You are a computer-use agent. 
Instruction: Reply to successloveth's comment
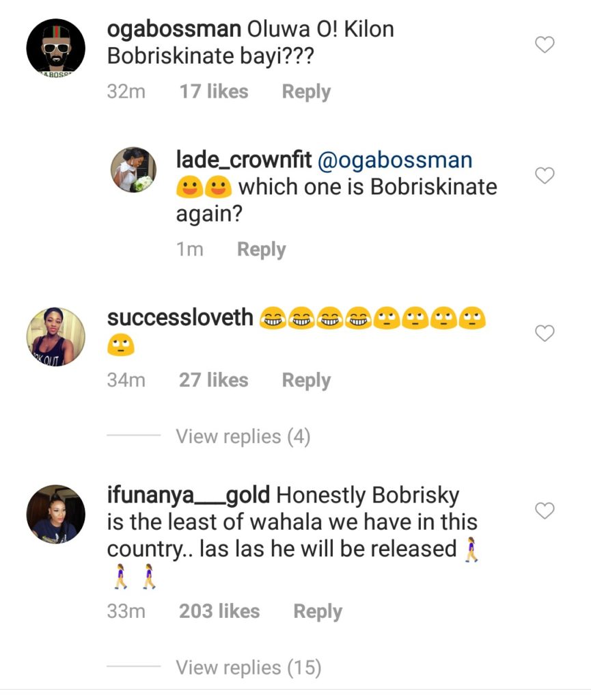(x=306, y=380)
